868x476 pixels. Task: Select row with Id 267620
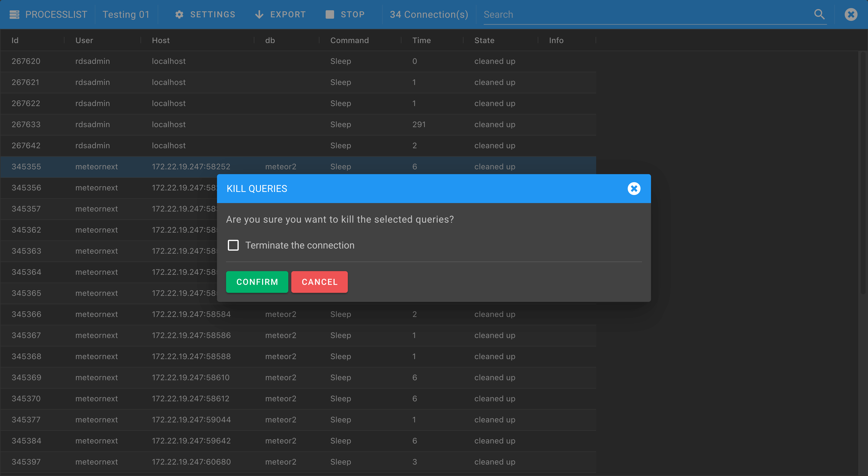tap(298, 61)
